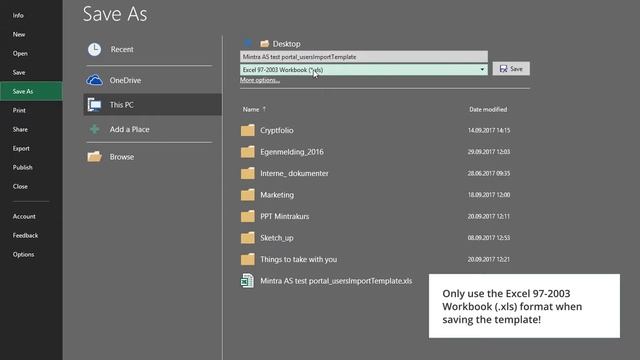The height and width of the screenshot is (360, 640).
Task: Open the Share menu item
Action: [x=20, y=129]
